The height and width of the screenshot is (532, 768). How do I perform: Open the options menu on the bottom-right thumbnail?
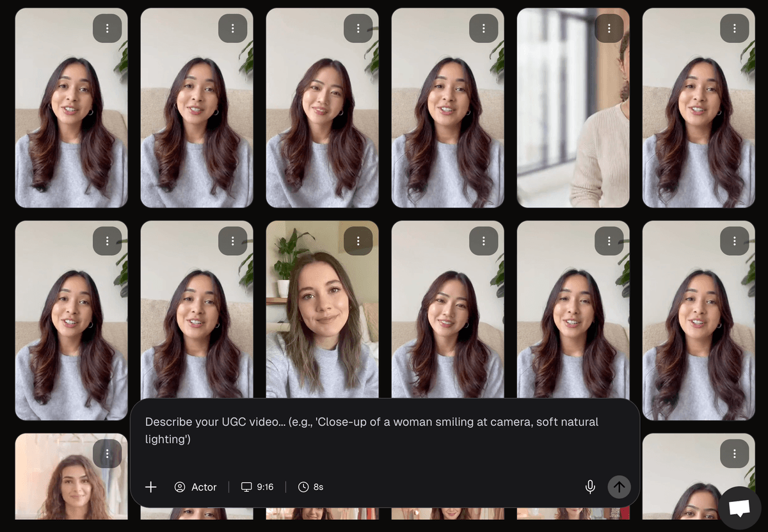tap(735, 453)
